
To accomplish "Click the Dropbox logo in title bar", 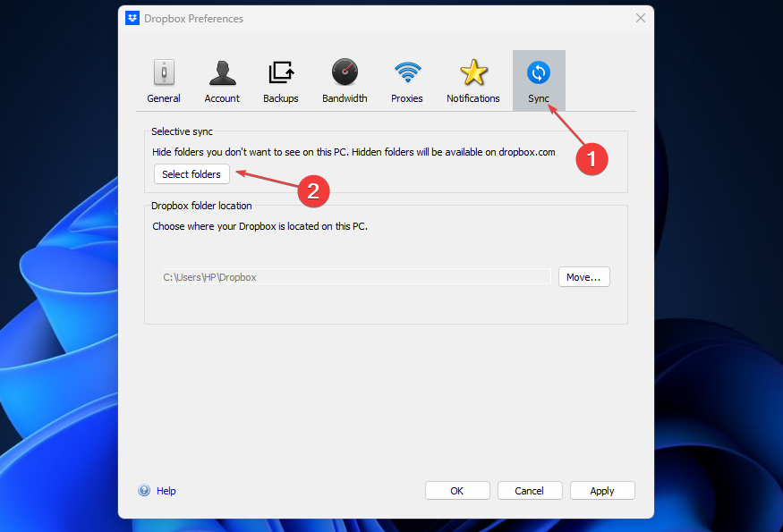I will point(132,18).
